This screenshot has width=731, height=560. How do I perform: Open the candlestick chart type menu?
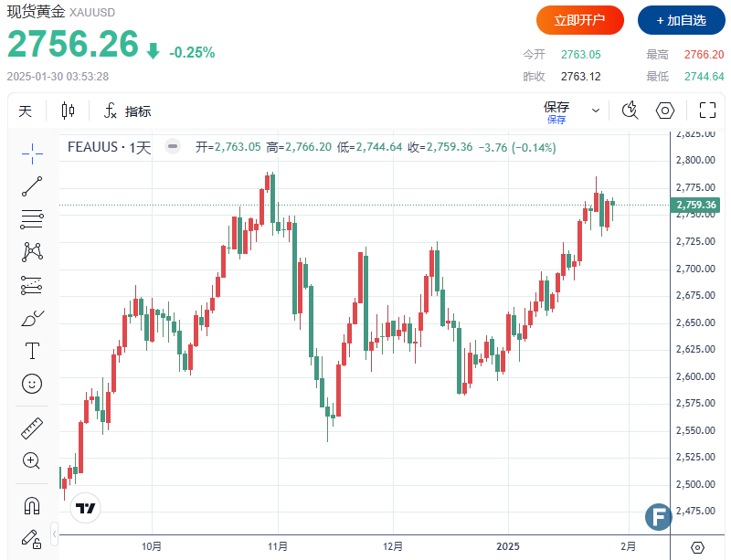[x=69, y=111]
